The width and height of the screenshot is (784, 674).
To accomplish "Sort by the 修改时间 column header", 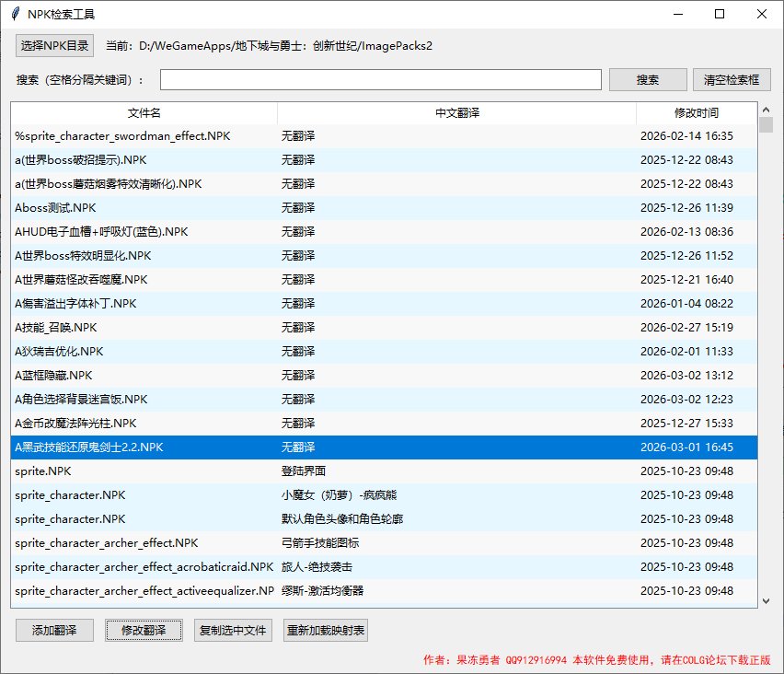I will pyautogui.click(x=697, y=112).
